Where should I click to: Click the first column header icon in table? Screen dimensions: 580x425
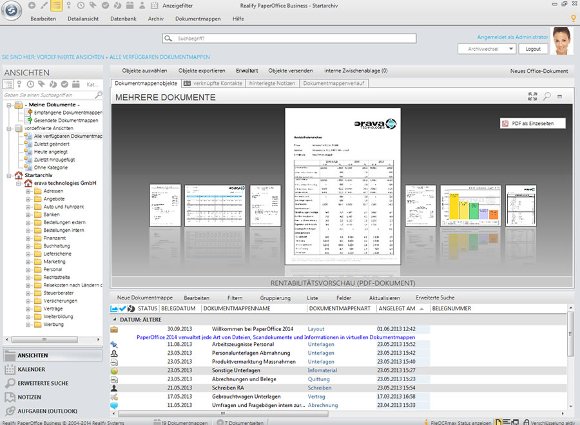(x=114, y=308)
